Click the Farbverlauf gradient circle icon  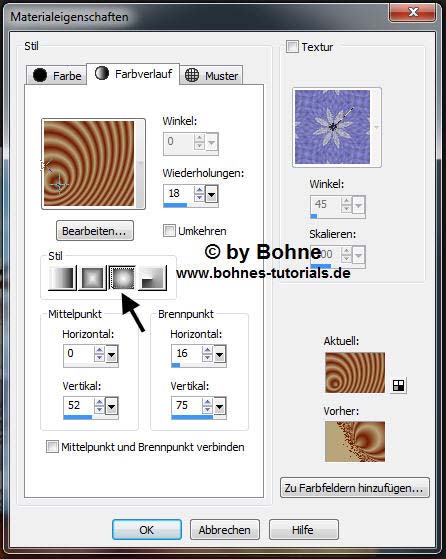click(102, 73)
